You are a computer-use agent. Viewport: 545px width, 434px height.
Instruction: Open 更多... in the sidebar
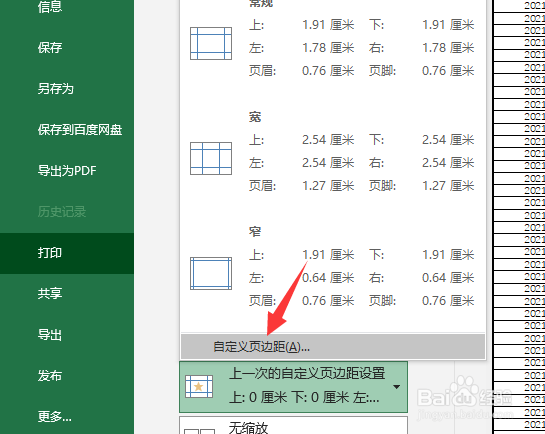pyautogui.click(x=55, y=416)
